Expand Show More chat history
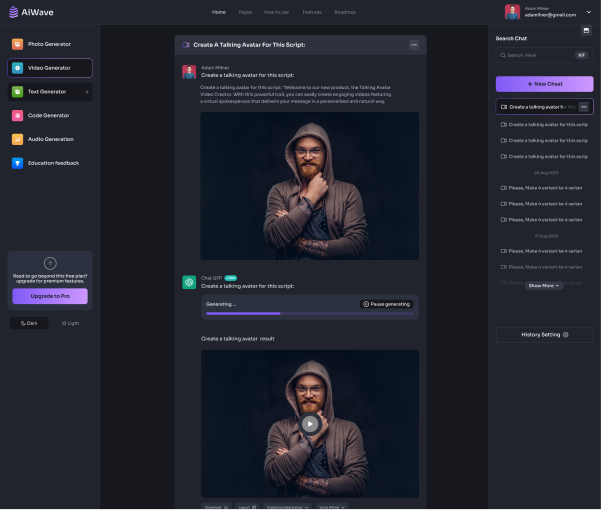Screen dimensions: 601x510 click(x=544, y=285)
